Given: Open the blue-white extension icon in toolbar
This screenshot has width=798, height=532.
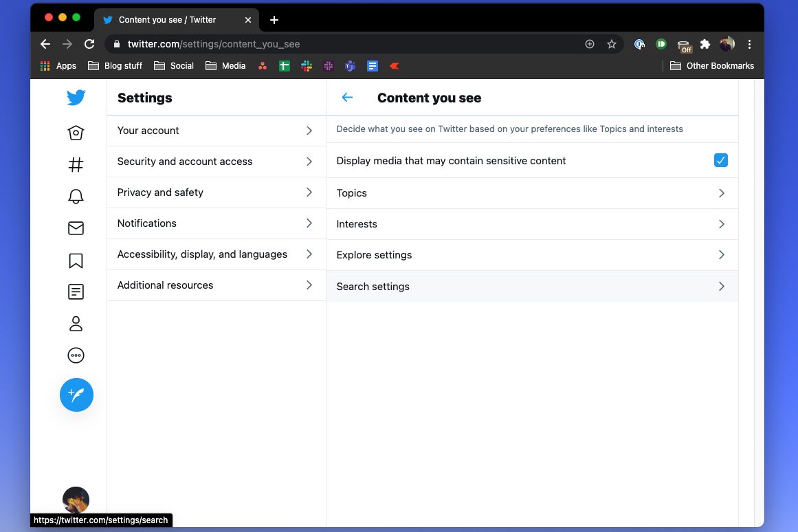Looking at the screenshot, I should [x=639, y=44].
